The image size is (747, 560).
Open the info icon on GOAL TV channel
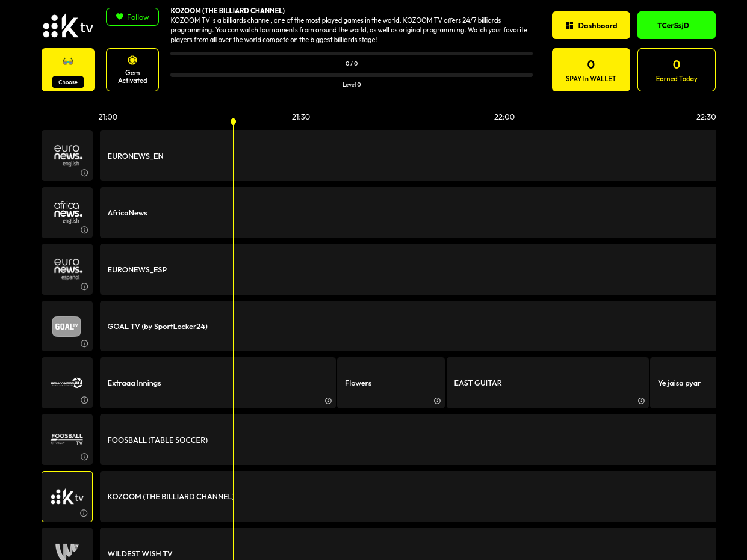84,343
